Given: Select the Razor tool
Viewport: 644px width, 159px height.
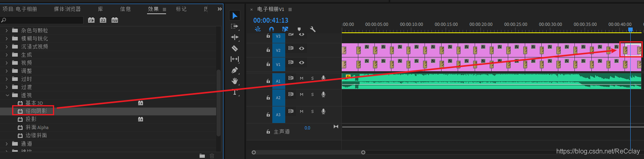Looking at the screenshot, I should click(235, 48).
